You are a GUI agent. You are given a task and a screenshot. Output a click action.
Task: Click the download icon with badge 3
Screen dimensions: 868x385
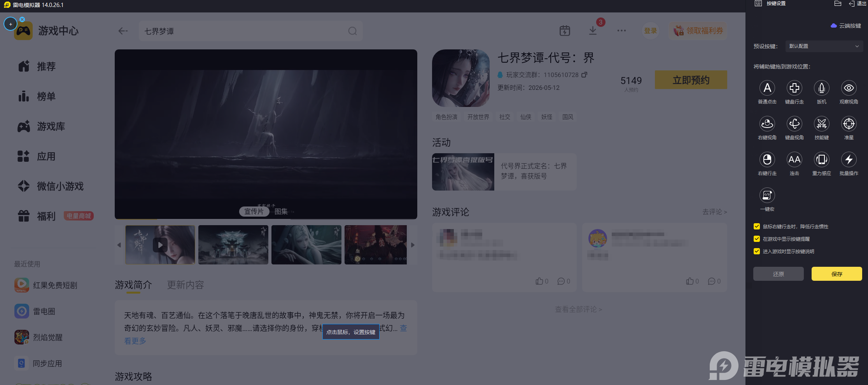[x=593, y=30]
